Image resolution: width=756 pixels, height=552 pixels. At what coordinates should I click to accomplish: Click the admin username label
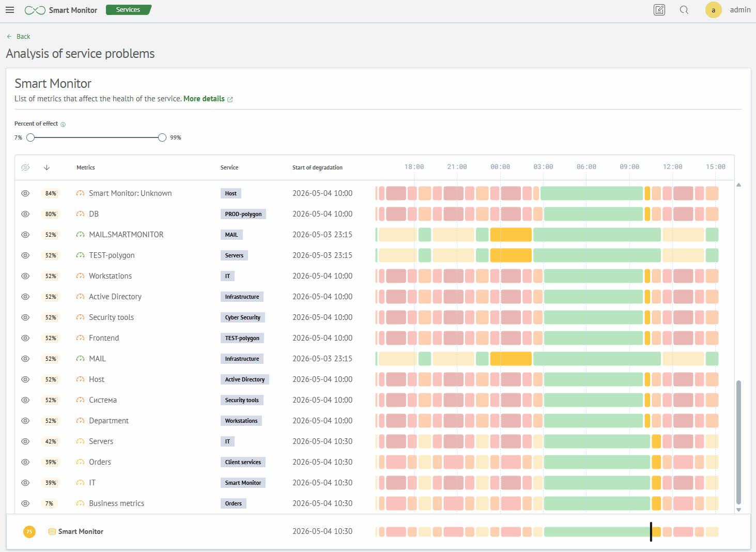pyautogui.click(x=740, y=10)
